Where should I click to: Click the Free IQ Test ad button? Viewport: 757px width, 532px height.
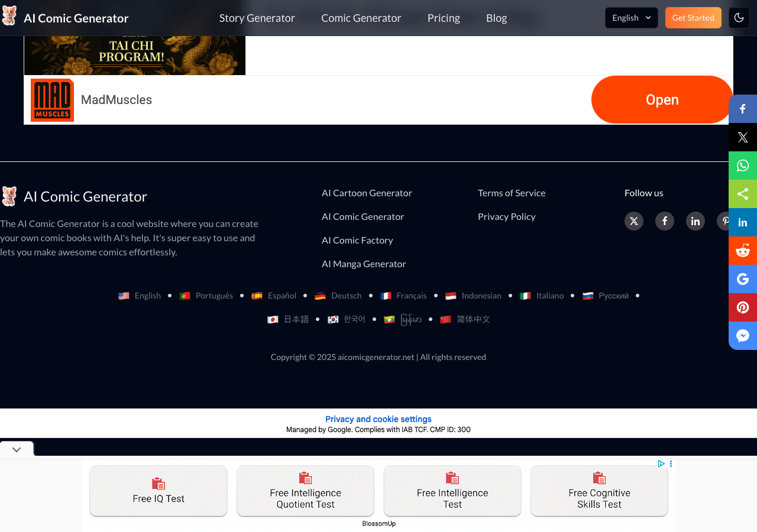point(158,491)
